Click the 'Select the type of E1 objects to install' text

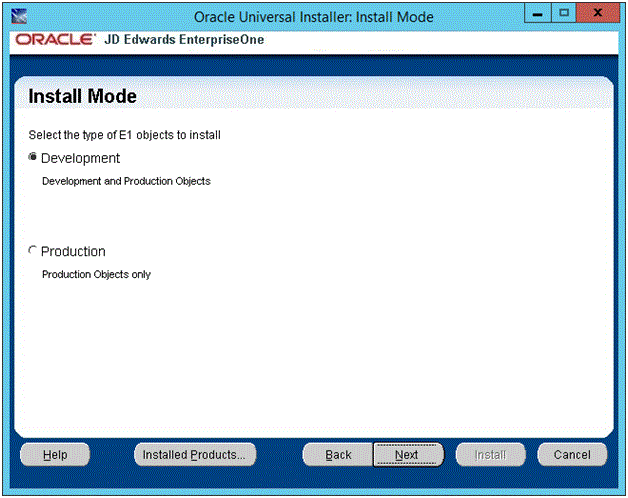point(125,135)
